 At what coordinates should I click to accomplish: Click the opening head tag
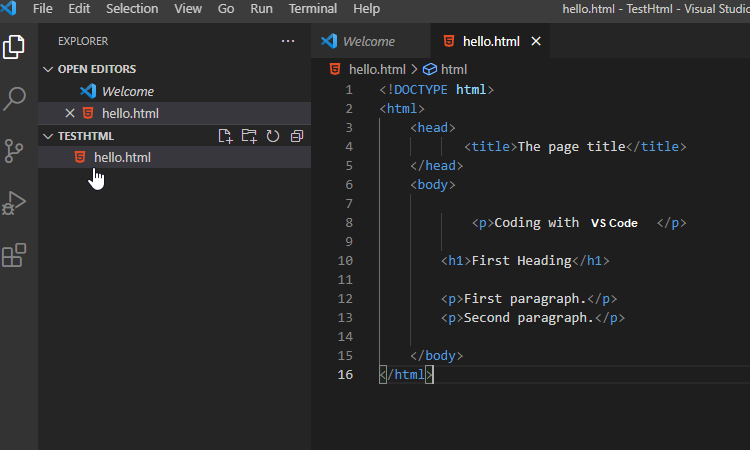pos(432,128)
